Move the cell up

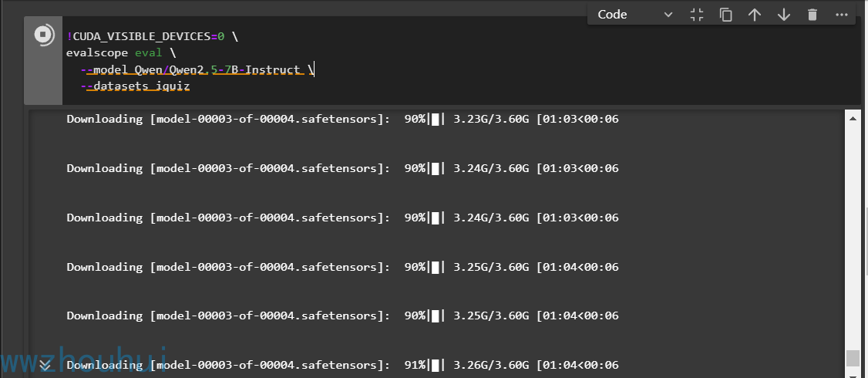pos(755,15)
